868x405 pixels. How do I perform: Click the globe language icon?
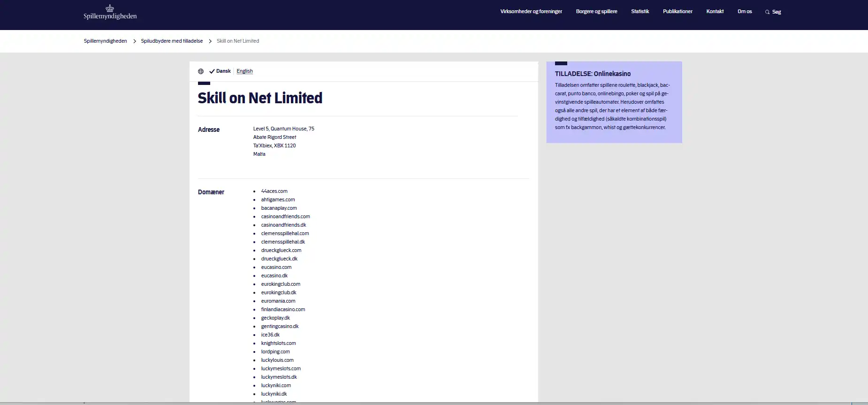(x=201, y=71)
